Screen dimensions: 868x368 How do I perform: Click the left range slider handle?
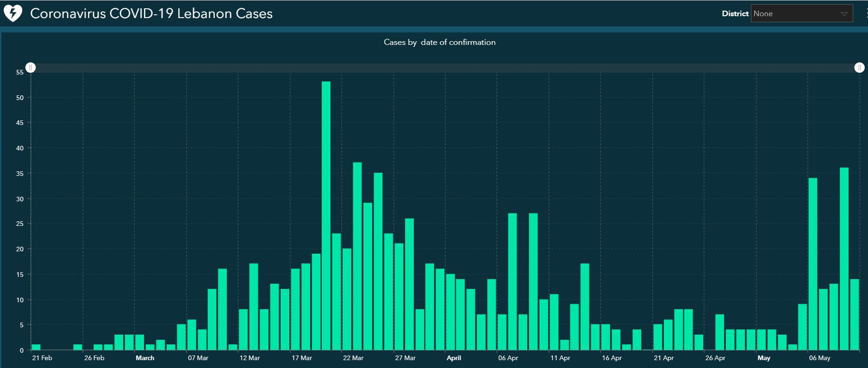point(31,68)
